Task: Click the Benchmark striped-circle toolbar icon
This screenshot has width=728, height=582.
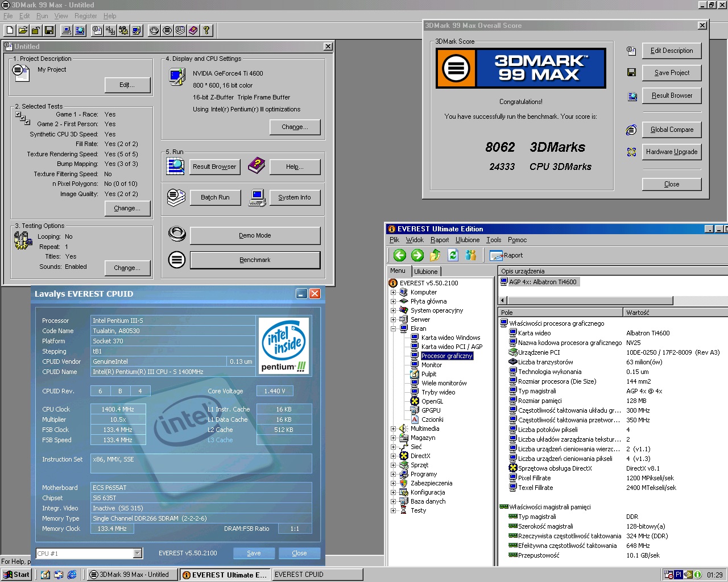Action: click(x=167, y=30)
